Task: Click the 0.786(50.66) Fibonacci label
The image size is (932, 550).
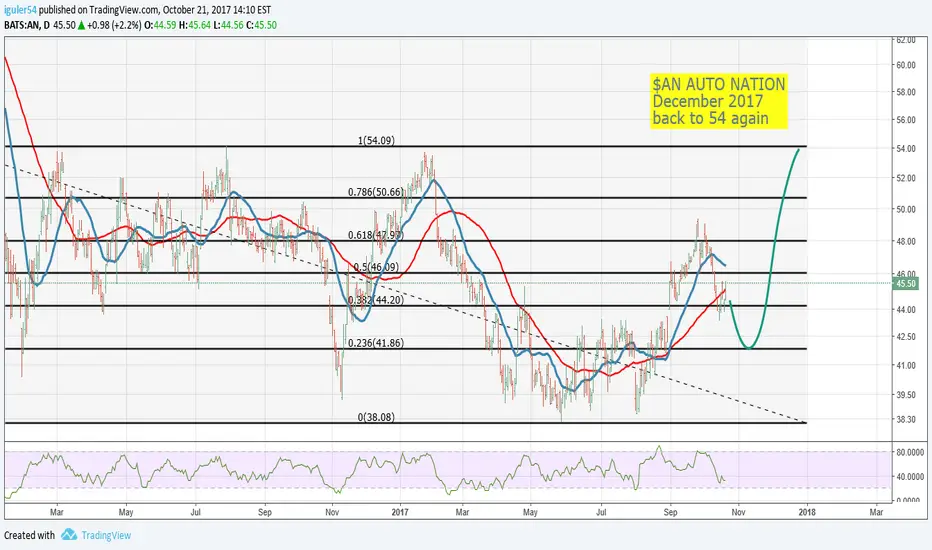Action: click(x=376, y=192)
